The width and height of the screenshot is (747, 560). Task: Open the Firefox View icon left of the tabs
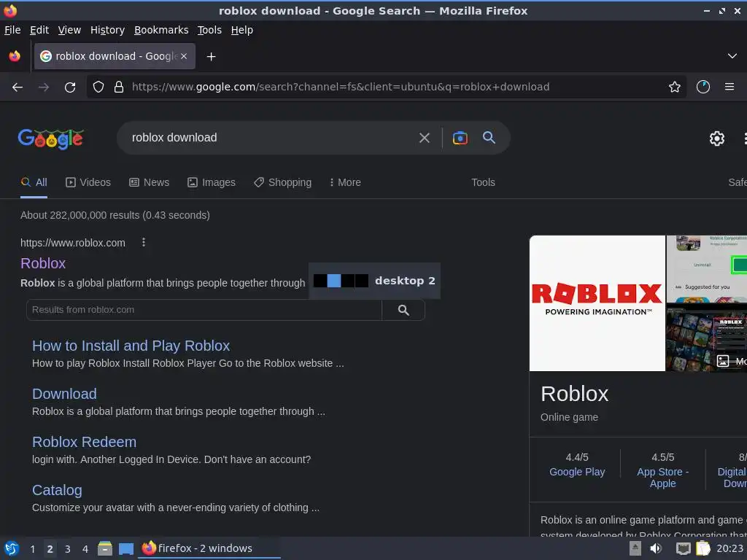[x=15, y=56]
